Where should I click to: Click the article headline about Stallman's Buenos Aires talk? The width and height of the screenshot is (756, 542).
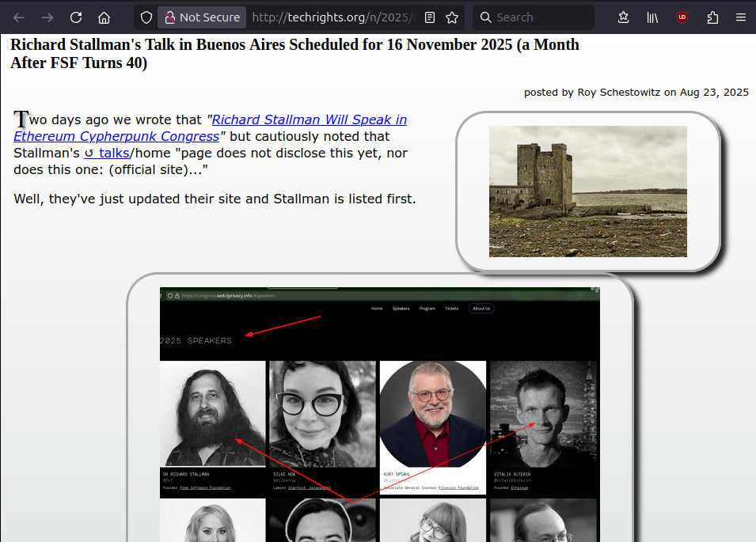point(294,54)
